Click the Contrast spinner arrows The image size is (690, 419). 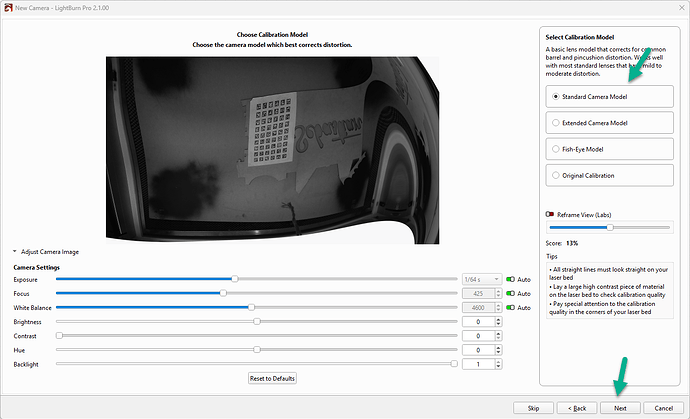(499, 336)
